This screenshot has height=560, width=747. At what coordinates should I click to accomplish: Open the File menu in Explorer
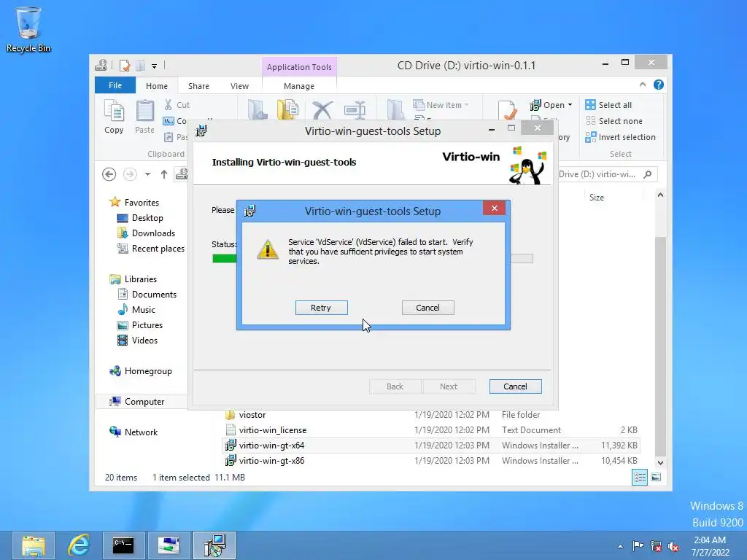(x=115, y=85)
